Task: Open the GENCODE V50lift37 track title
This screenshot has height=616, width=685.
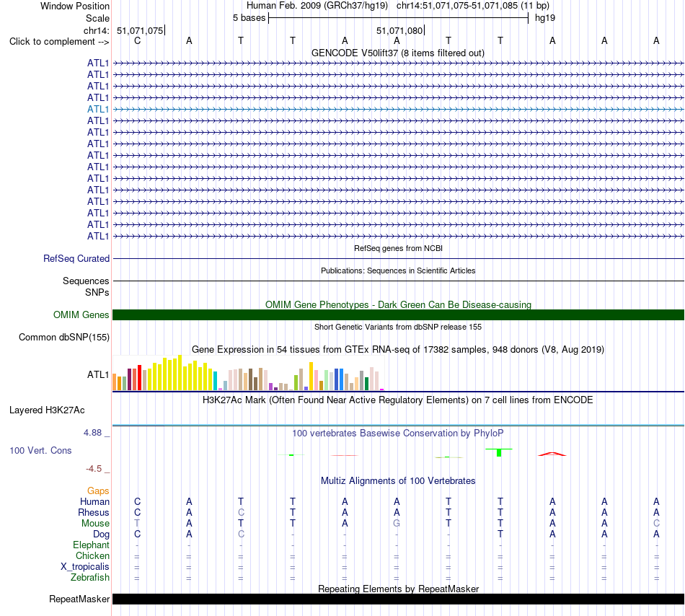Action: [x=397, y=53]
